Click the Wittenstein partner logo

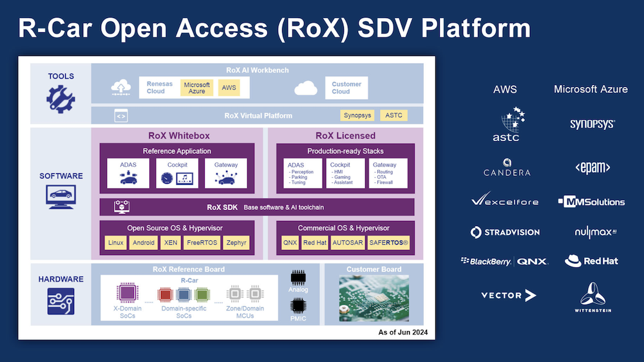click(x=592, y=298)
